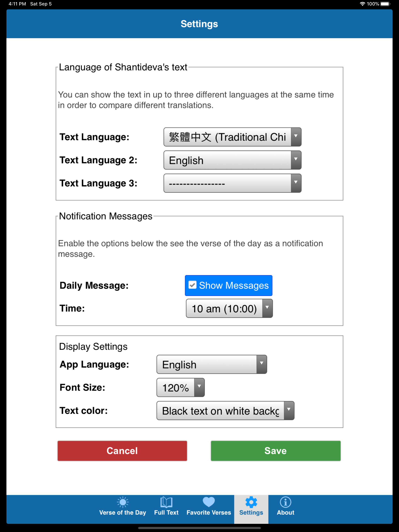
Task: Switch to Favorite Verses tab label
Action: (209, 513)
